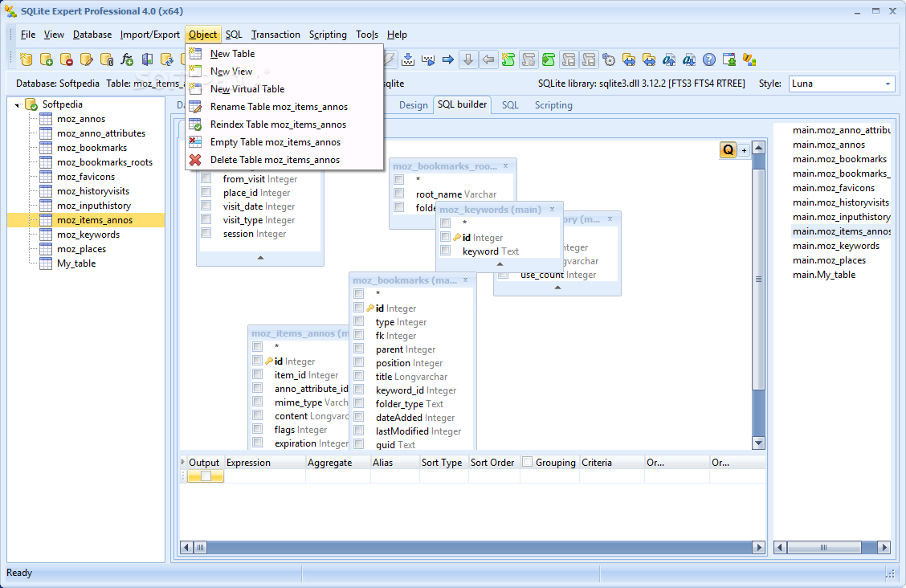Click the database refresh arrows icon

167,59
